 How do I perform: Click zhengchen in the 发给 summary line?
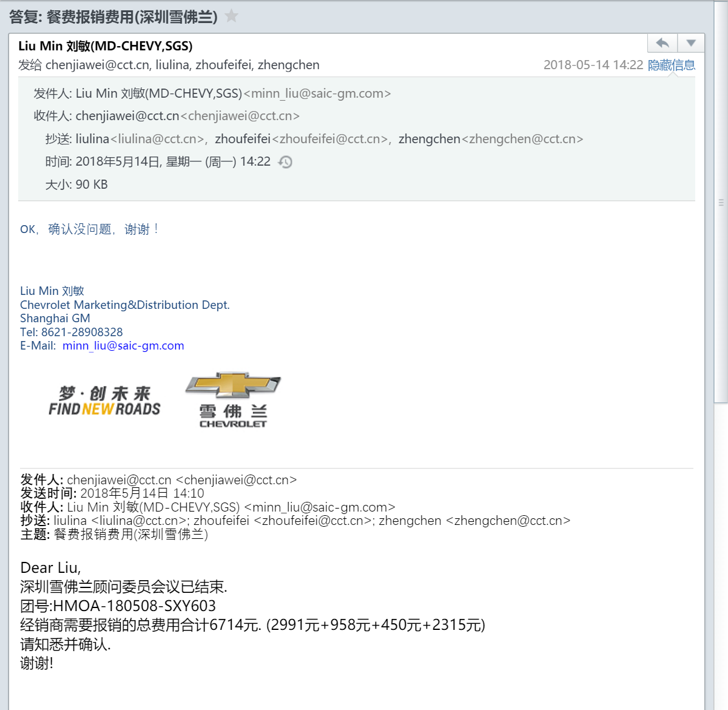tap(288, 65)
